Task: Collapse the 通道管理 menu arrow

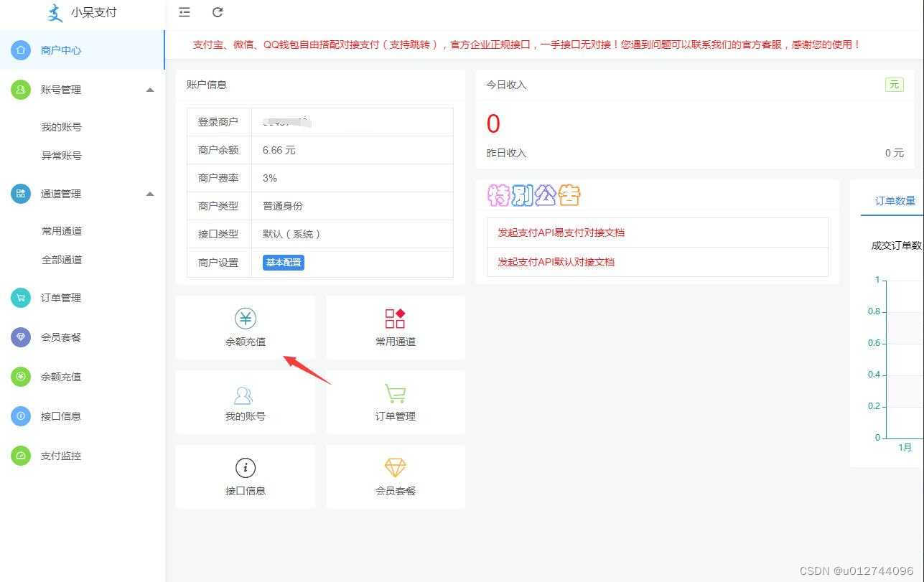Action: (150, 194)
